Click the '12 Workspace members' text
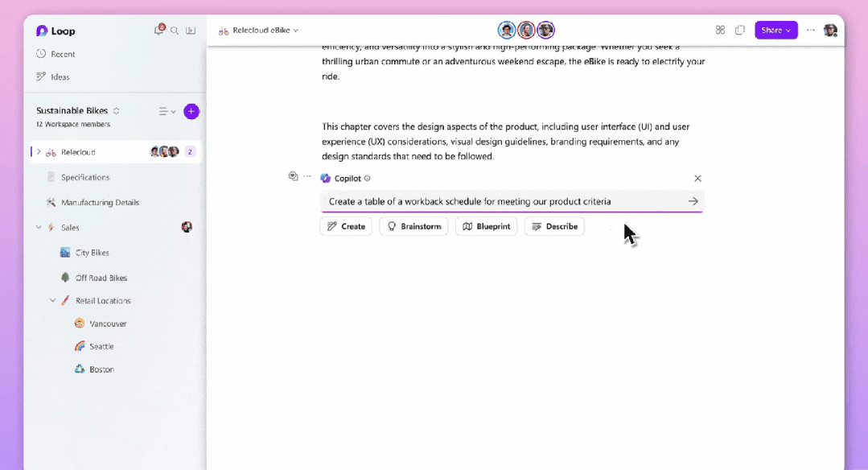 73,125
